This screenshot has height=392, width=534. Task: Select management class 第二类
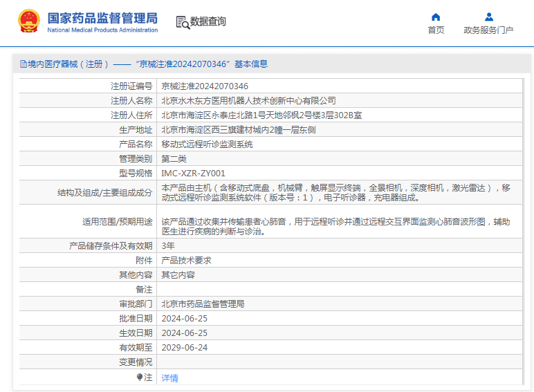[174, 158]
